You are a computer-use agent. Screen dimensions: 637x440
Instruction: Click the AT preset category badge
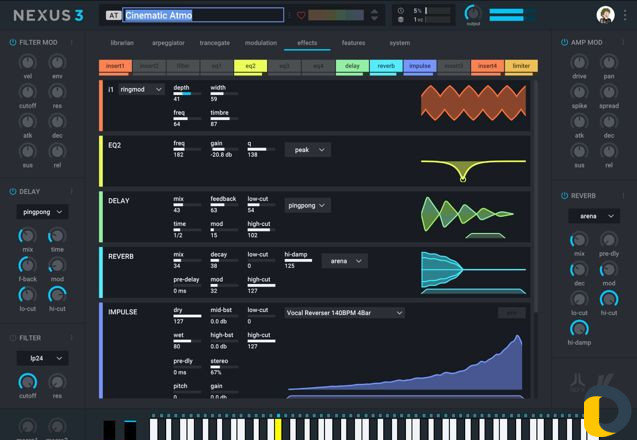113,15
